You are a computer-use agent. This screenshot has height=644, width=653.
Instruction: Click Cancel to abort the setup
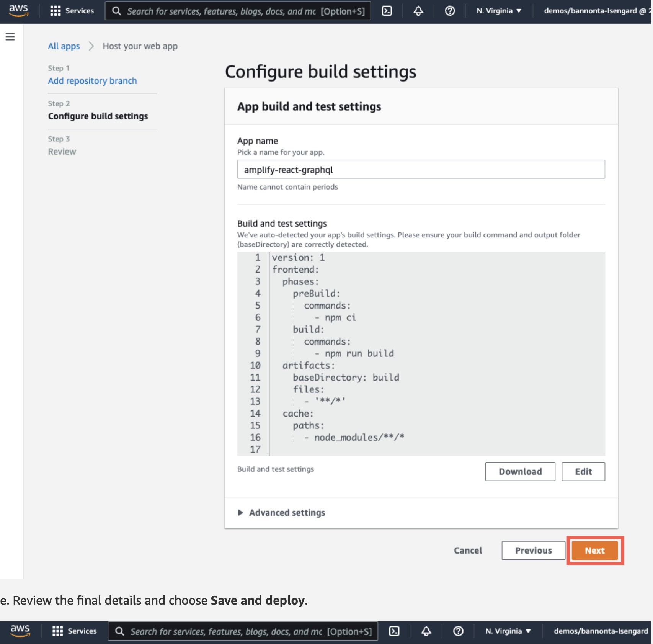click(x=468, y=551)
